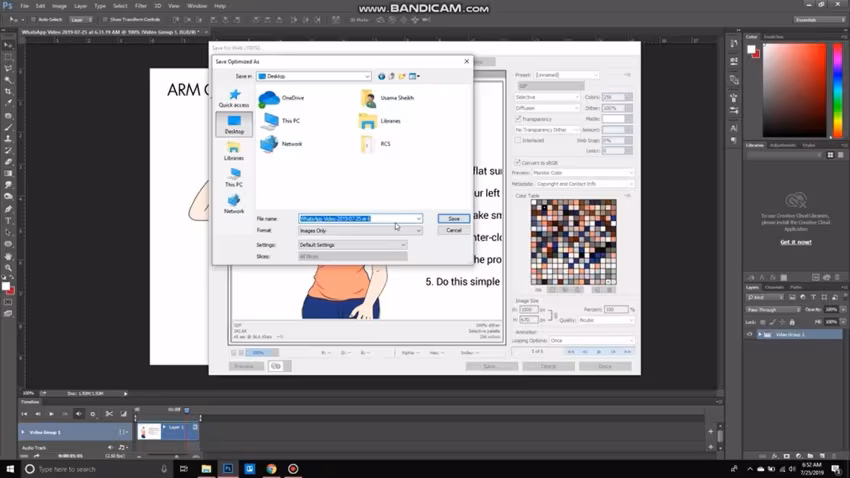The image size is (850, 478).
Task: Open Libraries item in file list
Action: point(380,121)
